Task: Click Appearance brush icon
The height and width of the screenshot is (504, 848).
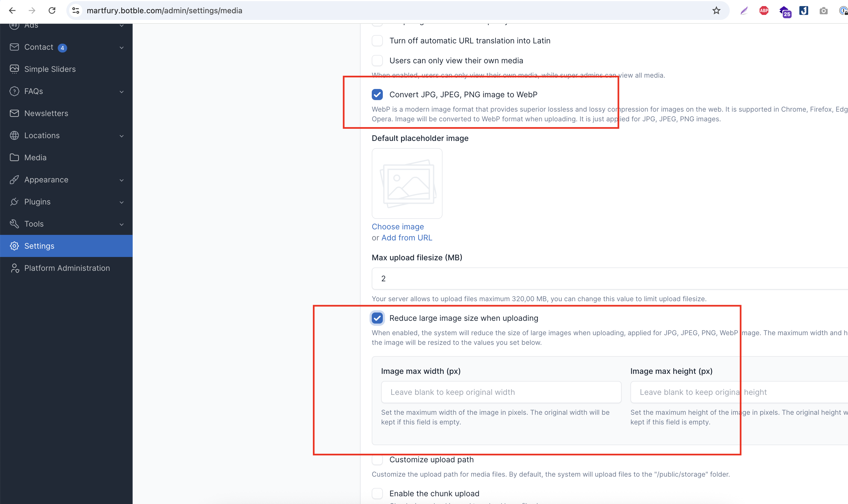Action: [14, 180]
